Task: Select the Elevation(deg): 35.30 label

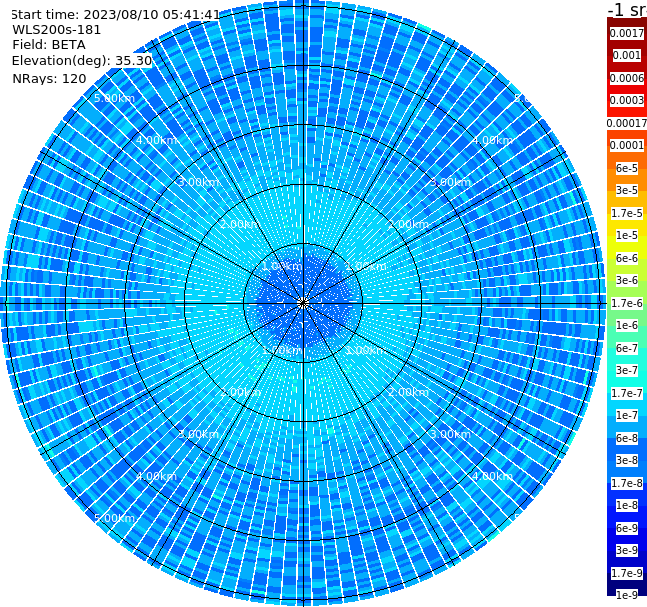Action: 82,61
